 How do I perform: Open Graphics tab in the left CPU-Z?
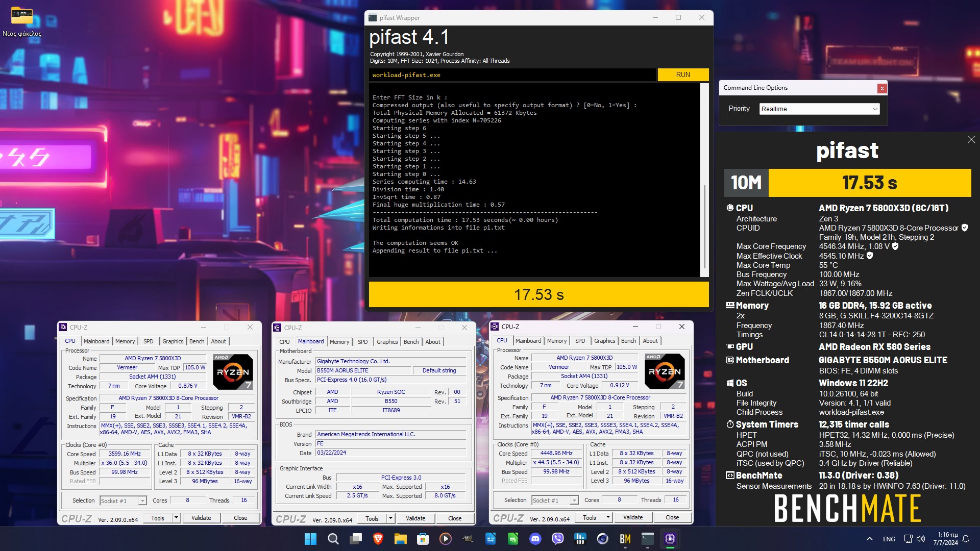click(x=173, y=341)
